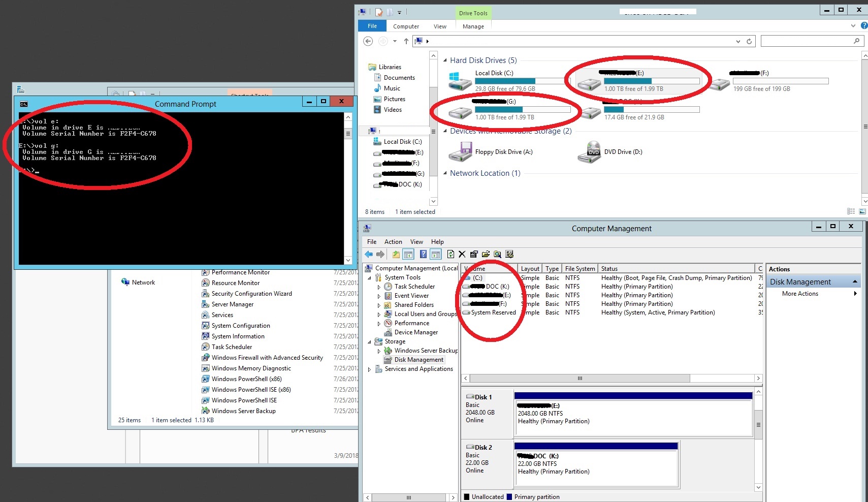868x502 pixels.
Task: Open the Manage ribbon tab
Action: tap(473, 26)
